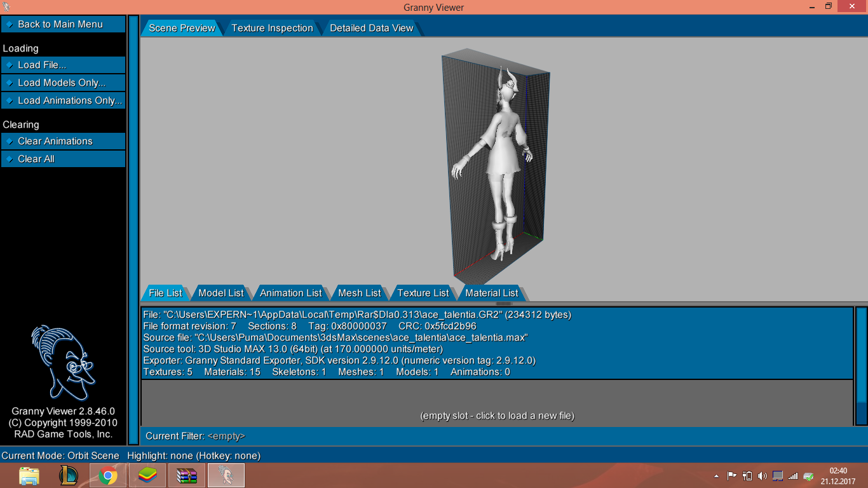Switch to the WinRAR taskbar window

tap(187, 475)
